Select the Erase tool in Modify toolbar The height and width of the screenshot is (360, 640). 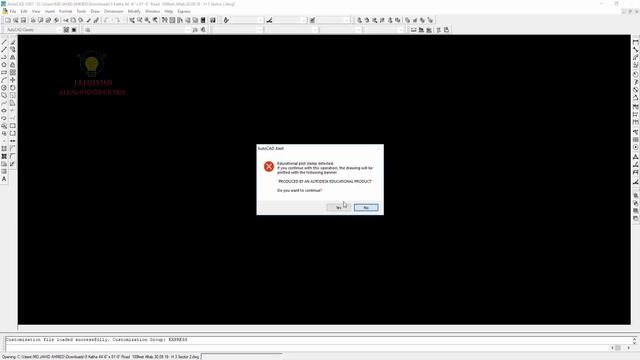coord(13,42)
